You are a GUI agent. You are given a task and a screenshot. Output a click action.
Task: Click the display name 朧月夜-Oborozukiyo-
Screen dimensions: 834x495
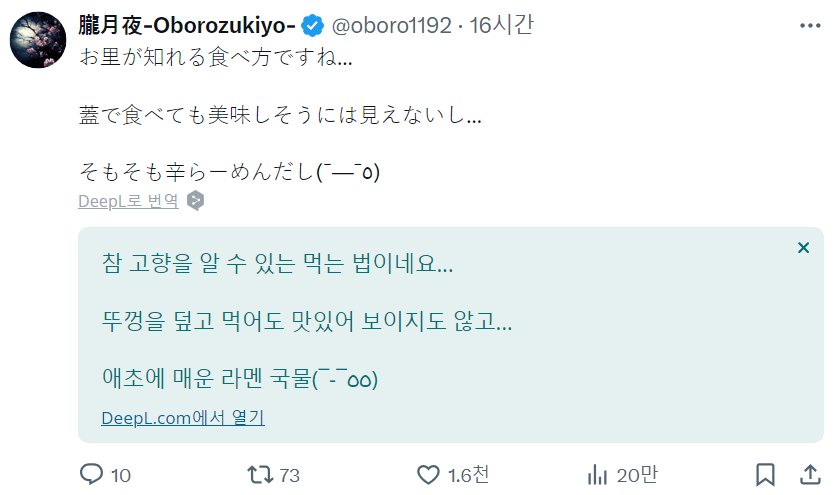tap(187, 25)
